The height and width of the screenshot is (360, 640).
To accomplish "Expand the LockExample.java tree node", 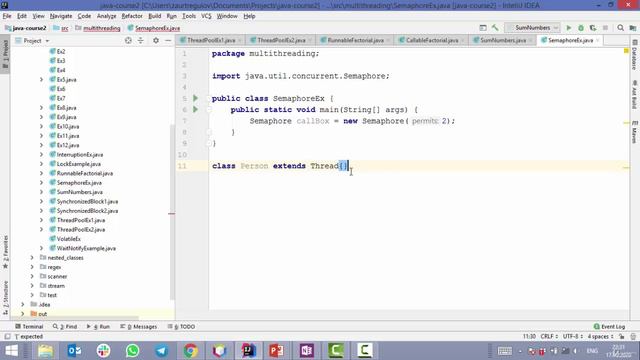I will [x=41, y=164].
